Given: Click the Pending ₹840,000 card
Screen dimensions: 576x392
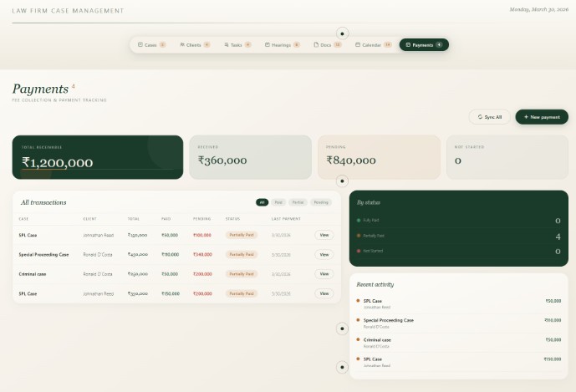Looking at the screenshot, I should coord(379,157).
